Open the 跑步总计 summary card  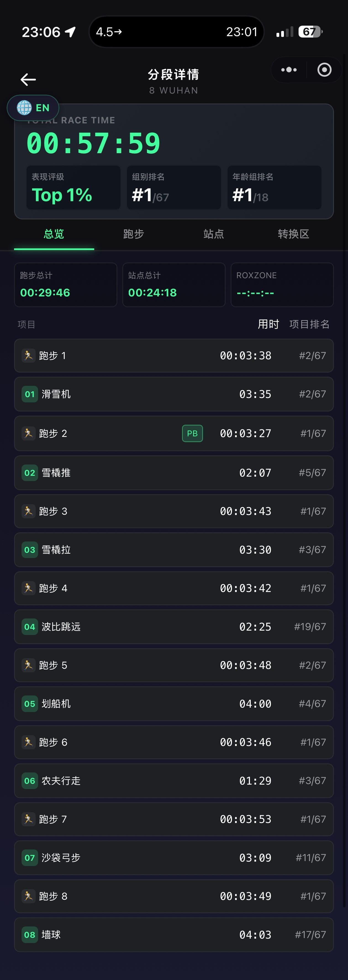click(65, 285)
